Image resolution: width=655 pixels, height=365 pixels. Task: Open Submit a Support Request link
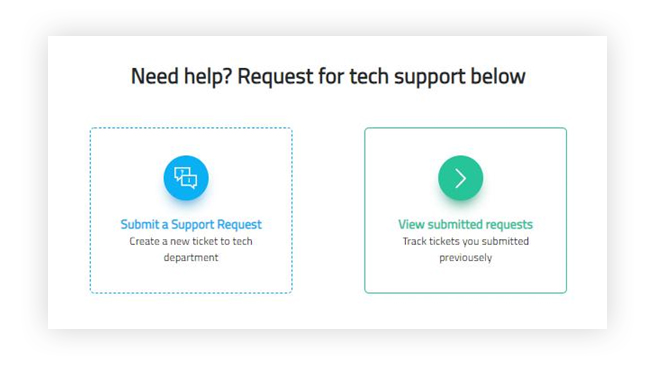pos(191,224)
